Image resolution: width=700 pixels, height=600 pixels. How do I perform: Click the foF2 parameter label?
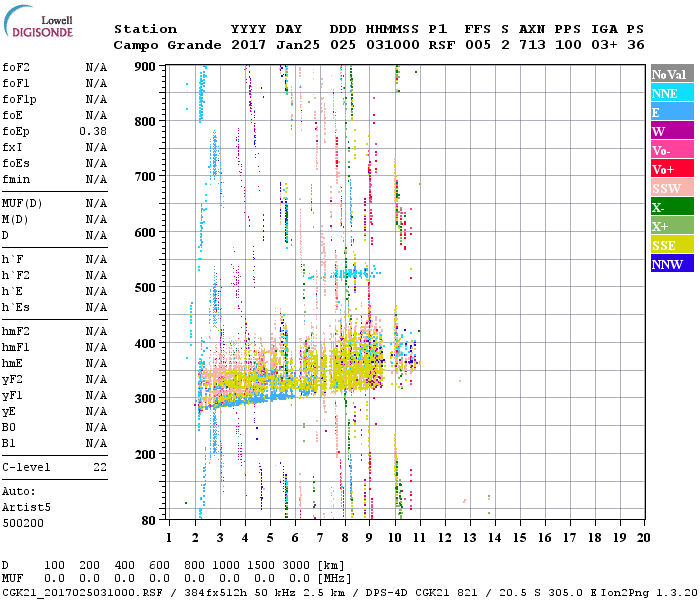tap(16, 67)
